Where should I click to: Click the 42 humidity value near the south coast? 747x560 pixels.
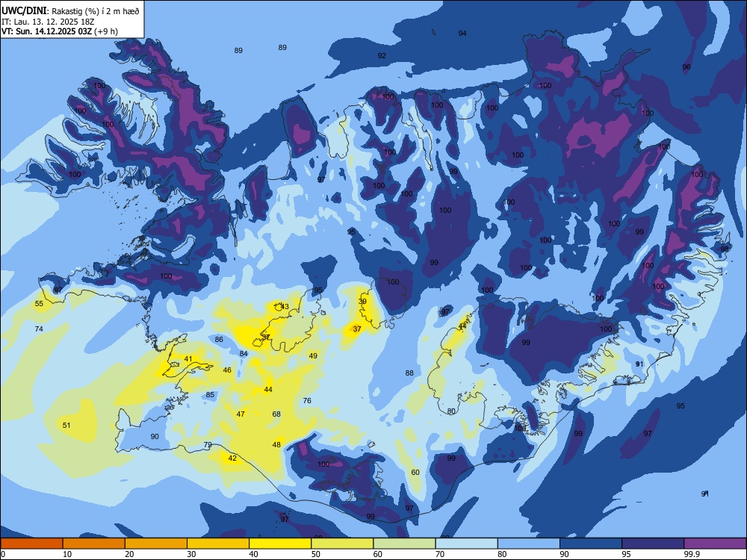(232, 458)
